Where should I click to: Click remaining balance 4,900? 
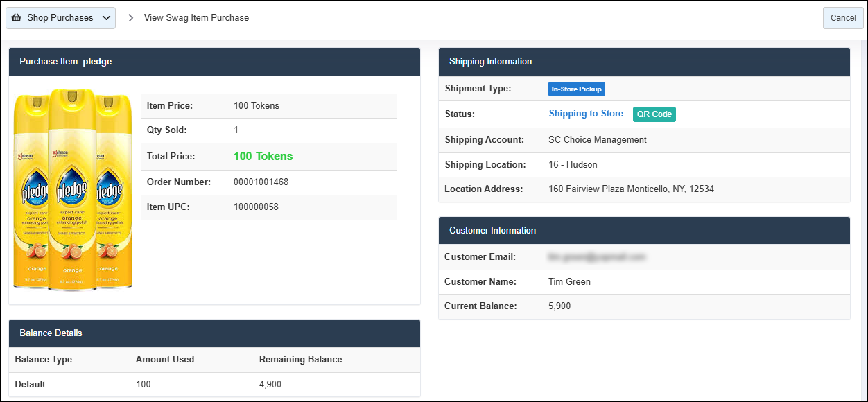(x=270, y=385)
